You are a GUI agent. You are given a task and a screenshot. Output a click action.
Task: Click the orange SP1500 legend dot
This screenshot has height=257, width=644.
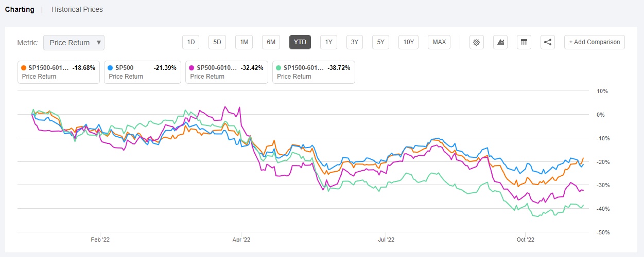point(24,68)
